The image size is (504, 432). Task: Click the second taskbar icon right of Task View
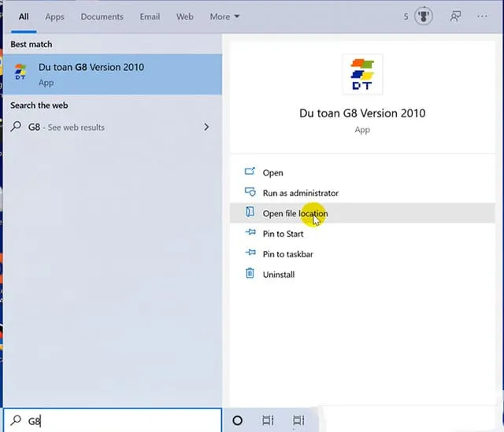pyautogui.click(x=298, y=420)
